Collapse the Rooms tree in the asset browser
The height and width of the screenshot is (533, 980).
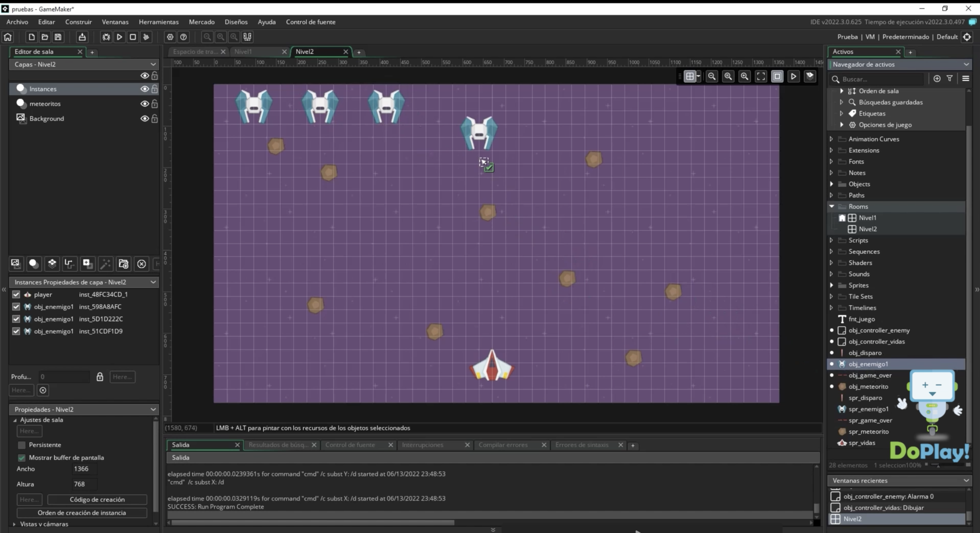click(x=831, y=206)
